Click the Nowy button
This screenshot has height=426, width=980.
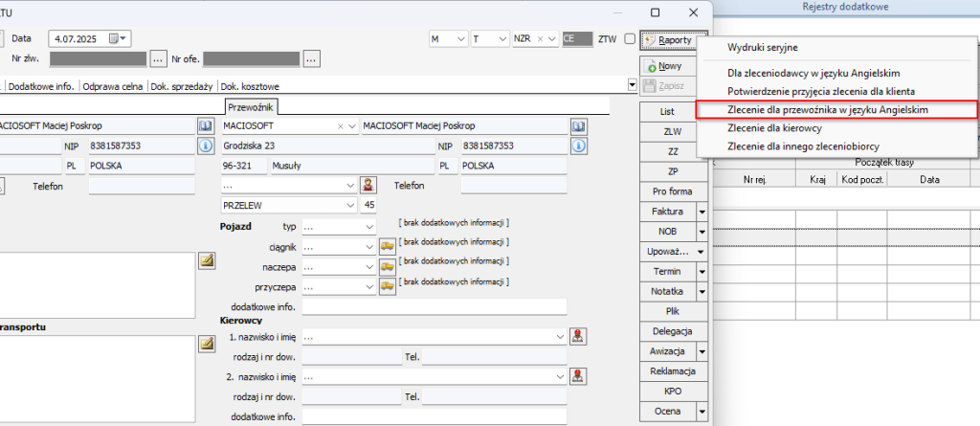point(666,67)
